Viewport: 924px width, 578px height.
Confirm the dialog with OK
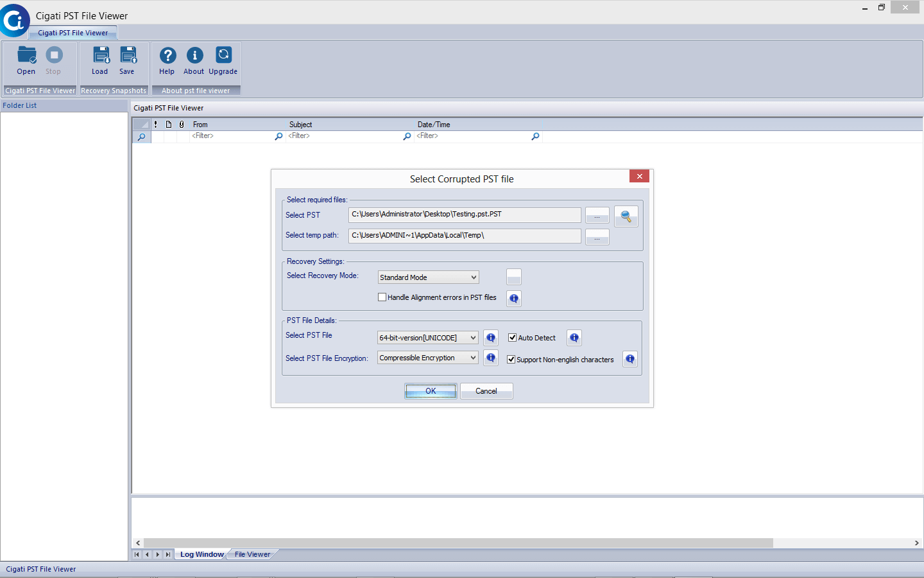click(x=431, y=391)
